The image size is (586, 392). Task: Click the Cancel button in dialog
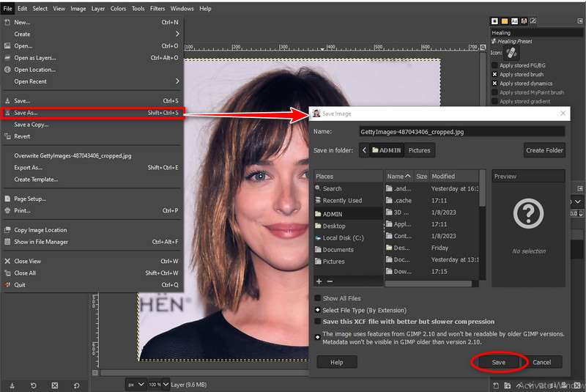(x=541, y=362)
